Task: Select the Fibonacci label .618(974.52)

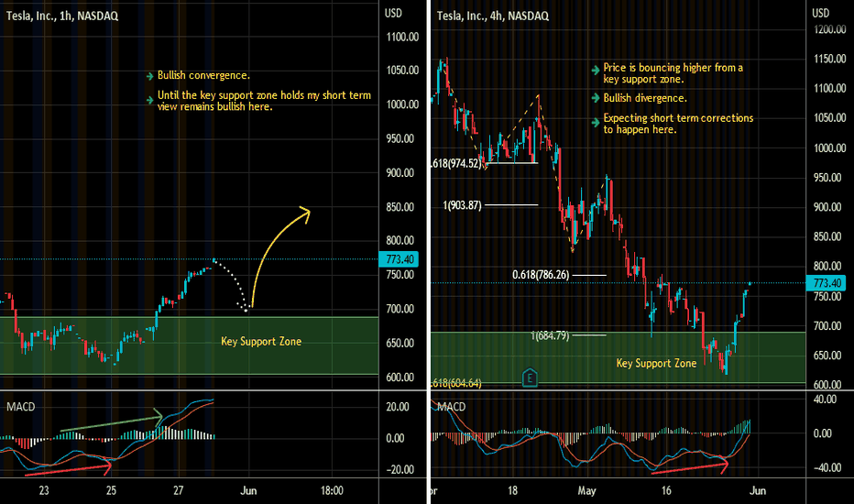Action: 456,163
